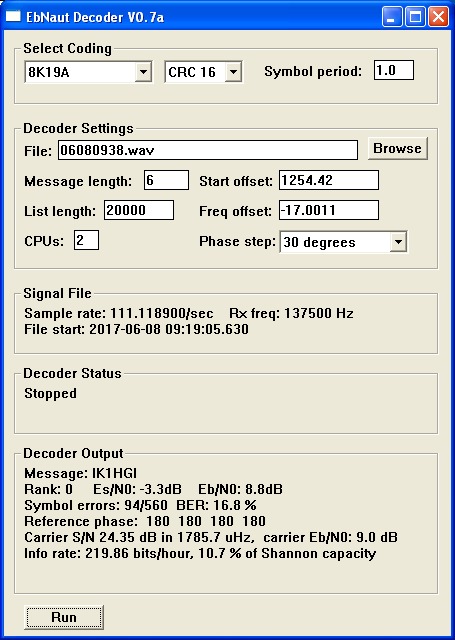Image resolution: width=455 pixels, height=640 pixels.
Task: Click the Message length field
Action: click(166, 180)
